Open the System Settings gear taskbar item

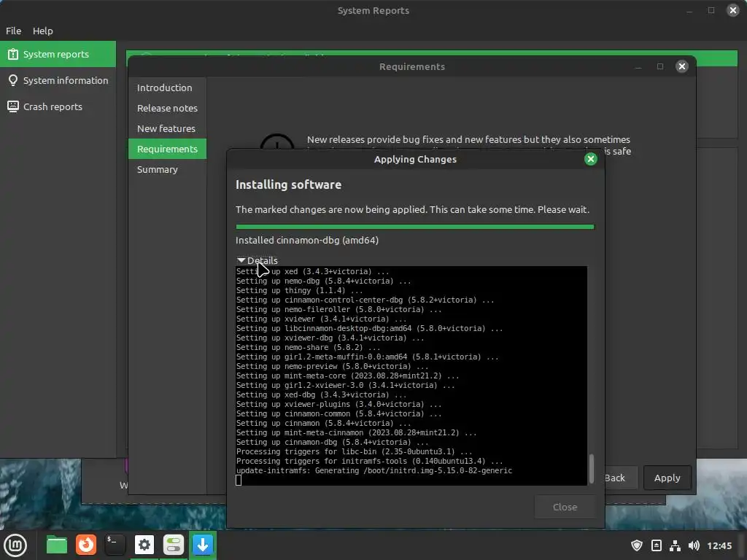tap(144, 545)
